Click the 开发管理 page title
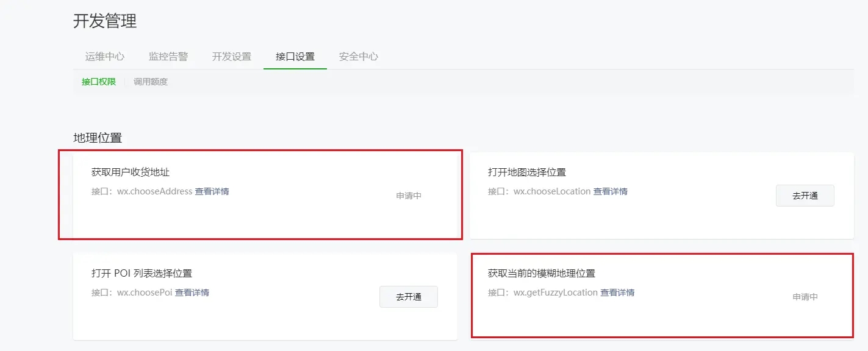 tap(105, 21)
